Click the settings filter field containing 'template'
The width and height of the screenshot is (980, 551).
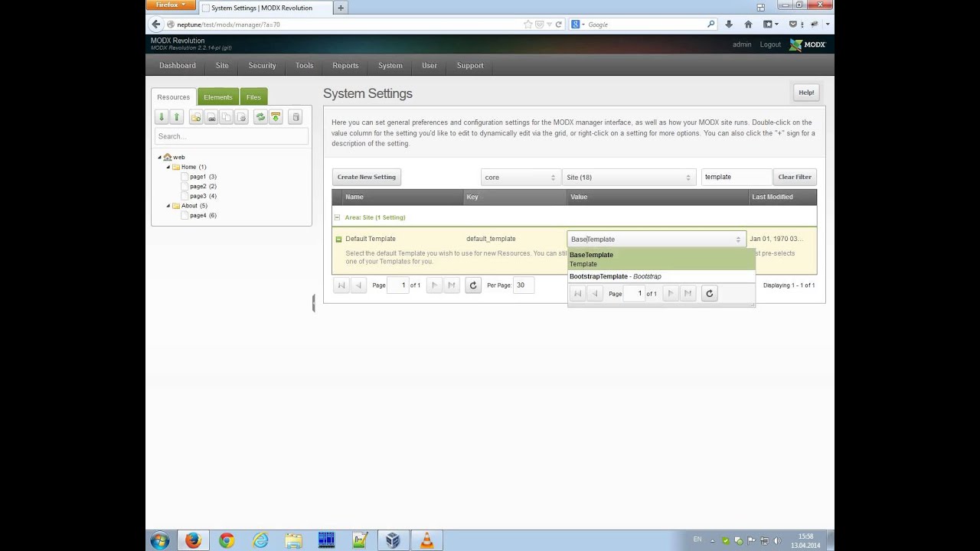tap(736, 177)
